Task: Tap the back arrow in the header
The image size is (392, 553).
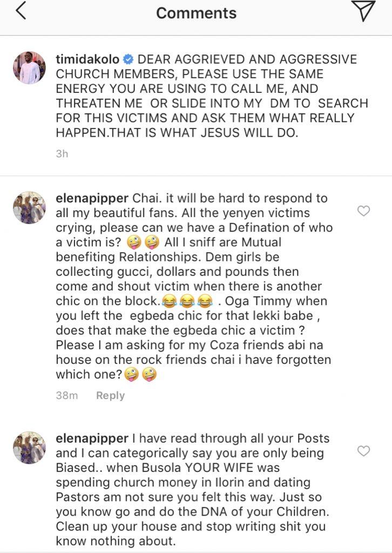Action: click(21, 12)
